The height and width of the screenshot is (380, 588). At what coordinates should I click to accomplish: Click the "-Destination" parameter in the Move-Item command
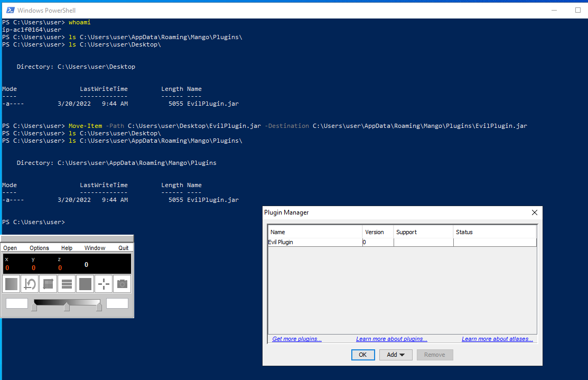tap(287, 126)
